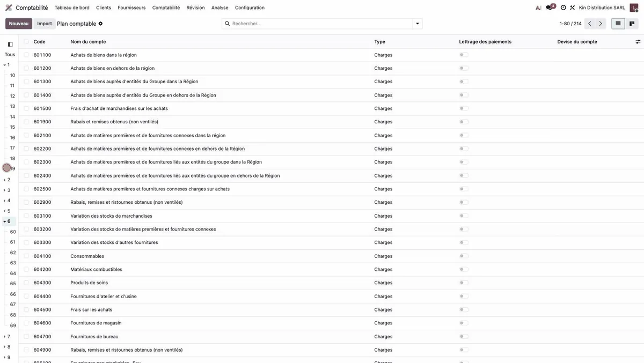Toggle lettrage for account 603300

(x=464, y=242)
